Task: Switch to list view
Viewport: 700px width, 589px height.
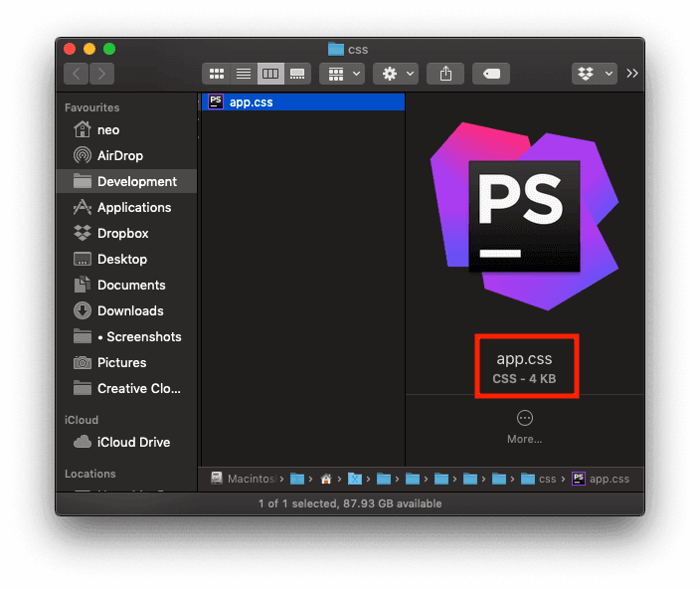Action: [243, 74]
